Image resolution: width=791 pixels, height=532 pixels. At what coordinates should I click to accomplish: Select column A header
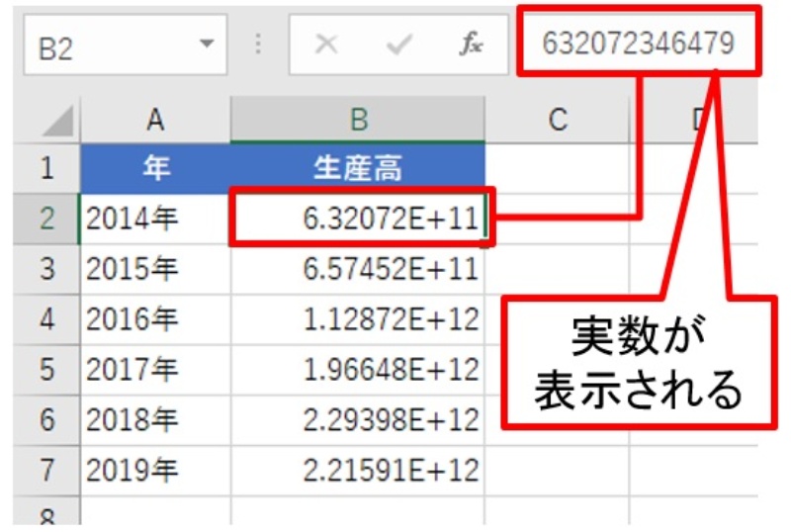[155, 121]
